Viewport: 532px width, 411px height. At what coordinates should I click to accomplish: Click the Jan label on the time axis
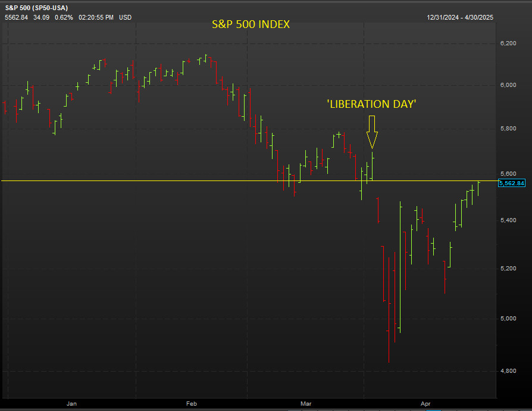tap(71, 403)
